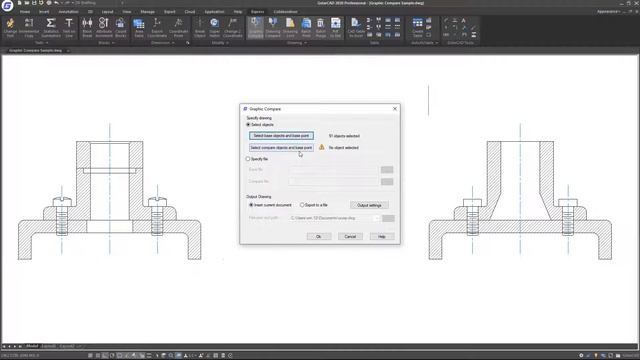This screenshot has height=360, width=640.
Task: Click Select compare objects and base point
Action: pos(281,147)
